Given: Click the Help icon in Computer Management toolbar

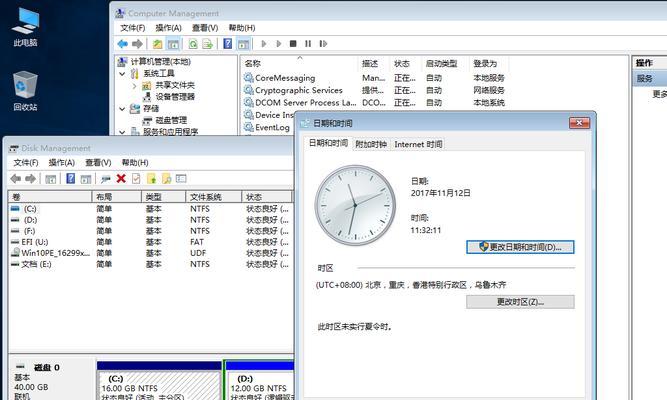Looking at the screenshot, I should (x=228, y=43).
